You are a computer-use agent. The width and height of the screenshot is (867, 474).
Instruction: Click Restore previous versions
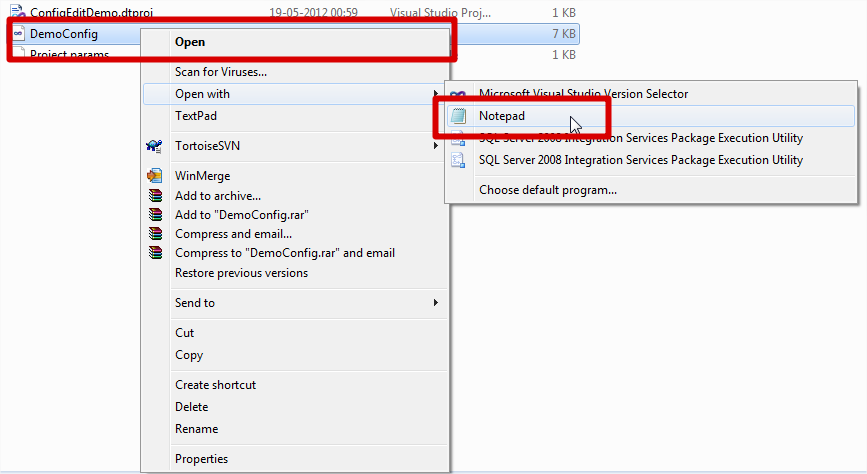click(241, 273)
